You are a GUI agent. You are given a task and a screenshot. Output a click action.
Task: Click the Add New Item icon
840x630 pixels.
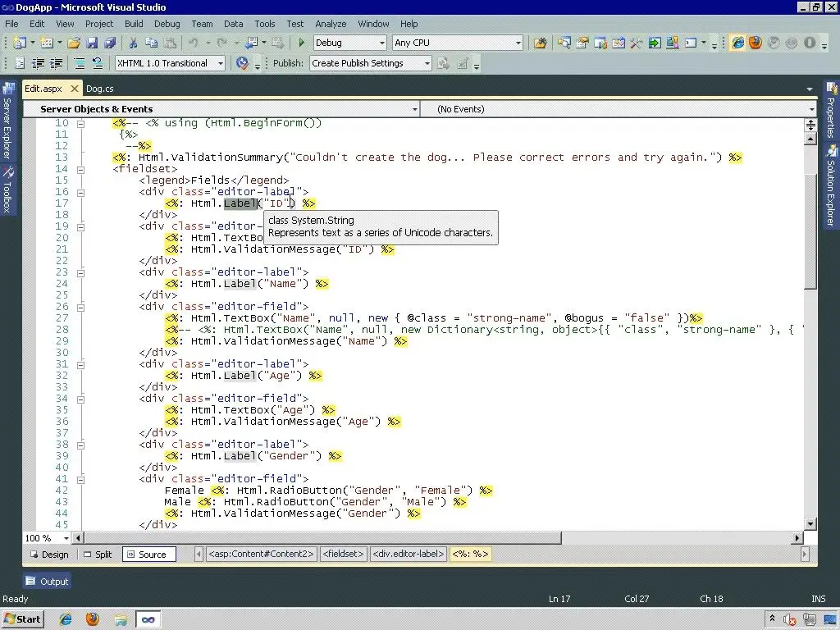click(47, 43)
